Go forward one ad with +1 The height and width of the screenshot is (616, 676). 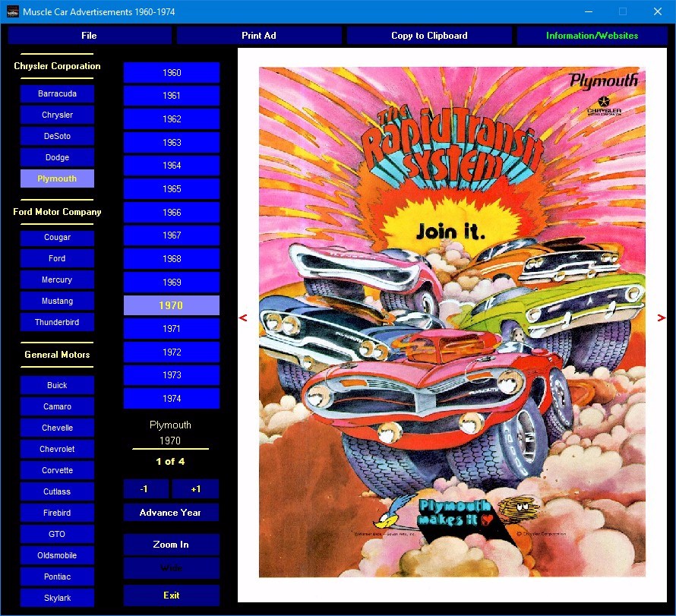[196, 489]
